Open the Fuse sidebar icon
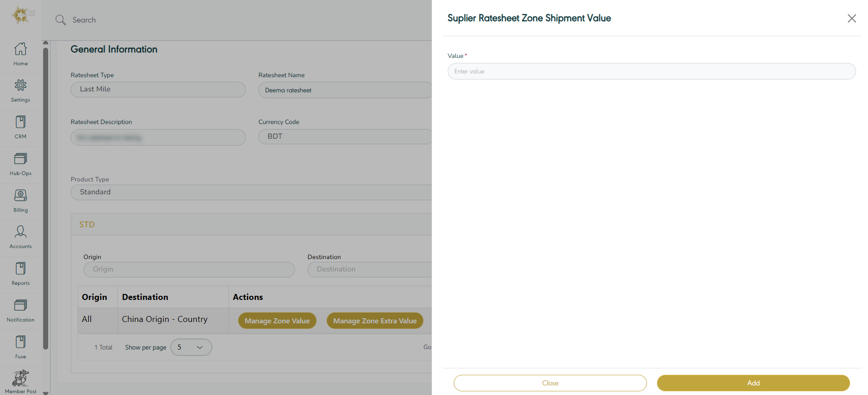The height and width of the screenshot is (395, 868). point(21,342)
